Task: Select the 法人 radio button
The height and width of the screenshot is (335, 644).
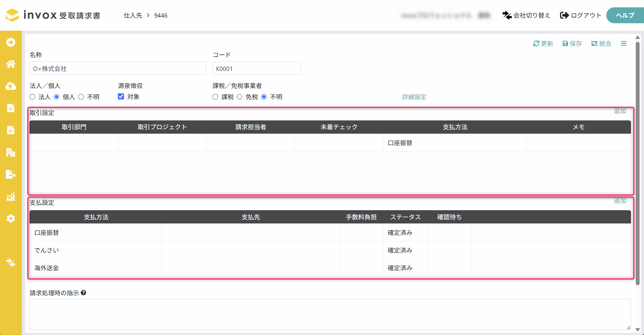Action: pyautogui.click(x=32, y=97)
